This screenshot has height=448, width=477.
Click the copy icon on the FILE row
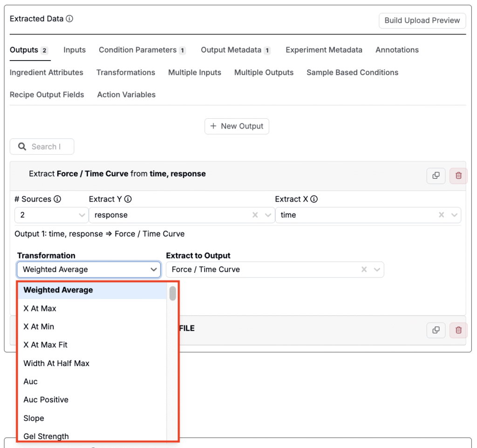click(x=436, y=330)
